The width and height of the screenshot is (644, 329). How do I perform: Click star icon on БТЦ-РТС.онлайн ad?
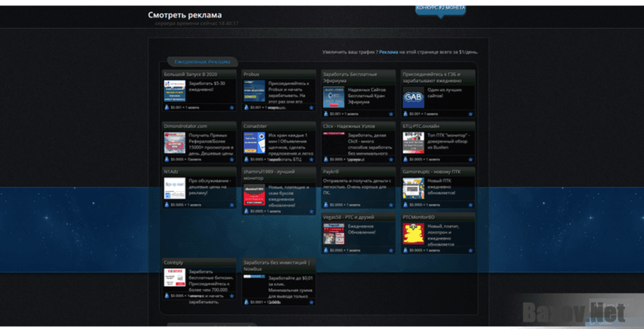pos(470,159)
